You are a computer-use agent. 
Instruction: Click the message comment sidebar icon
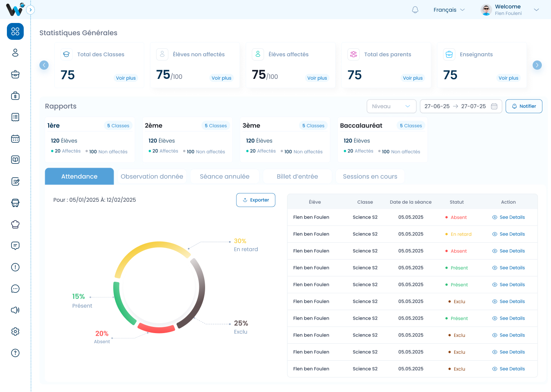15,246
